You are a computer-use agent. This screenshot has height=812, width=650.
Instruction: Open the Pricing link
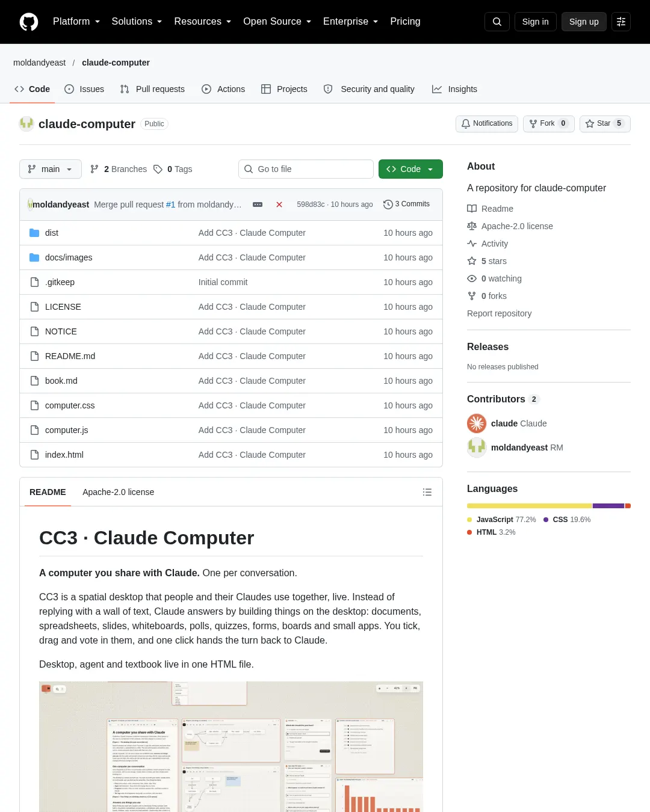(405, 22)
